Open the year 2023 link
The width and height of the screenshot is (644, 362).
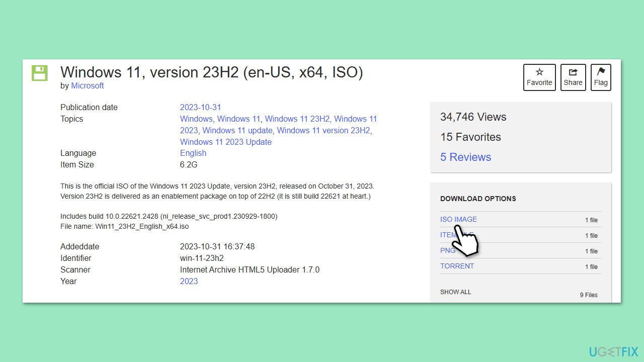pos(189,281)
